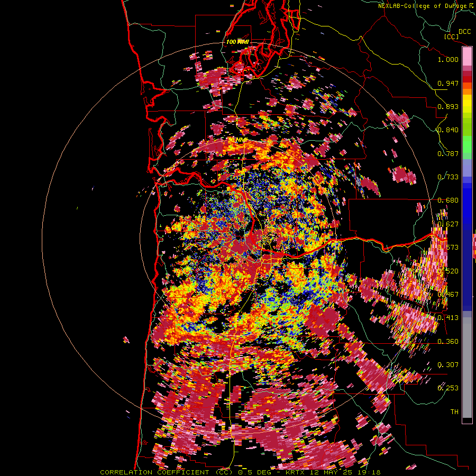Screen dimensions: 476x476
Task: Select the 1.000 scale value
Action: coord(448,59)
